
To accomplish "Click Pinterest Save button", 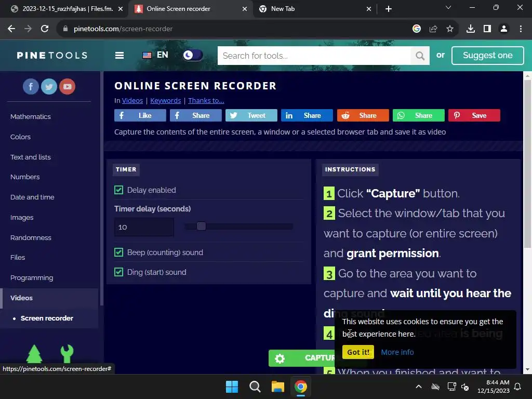I will click(x=474, y=115).
